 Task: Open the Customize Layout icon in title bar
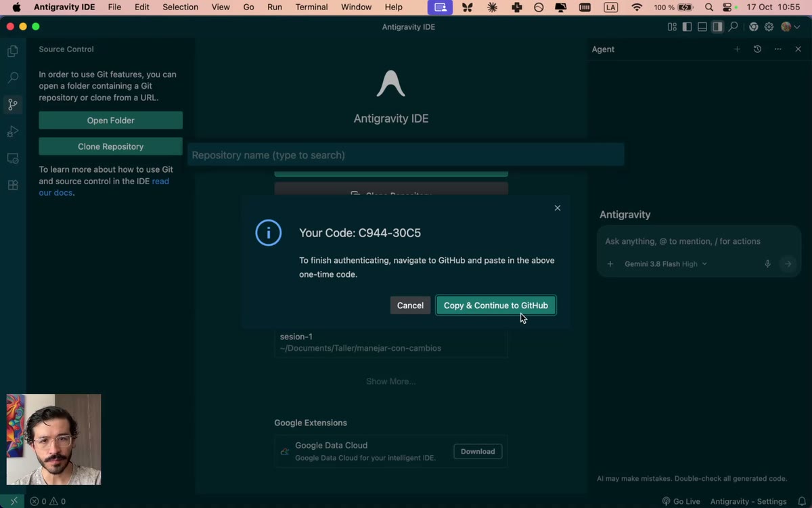(672, 27)
